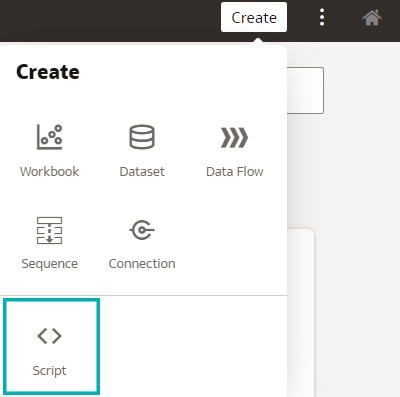Click the Connection plug icon
The image size is (400, 397).
pos(142,230)
